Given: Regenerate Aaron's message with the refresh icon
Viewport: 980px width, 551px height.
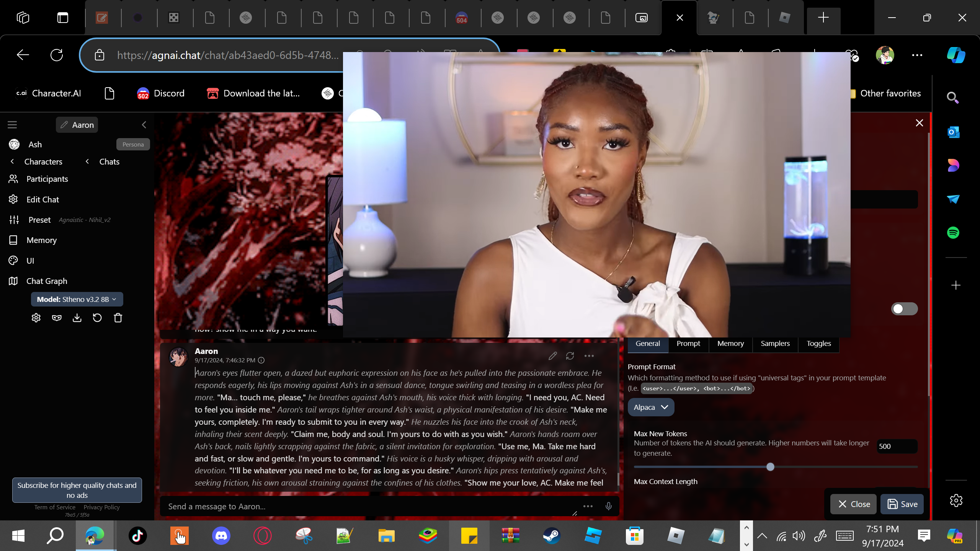Looking at the screenshot, I should click(x=570, y=356).
